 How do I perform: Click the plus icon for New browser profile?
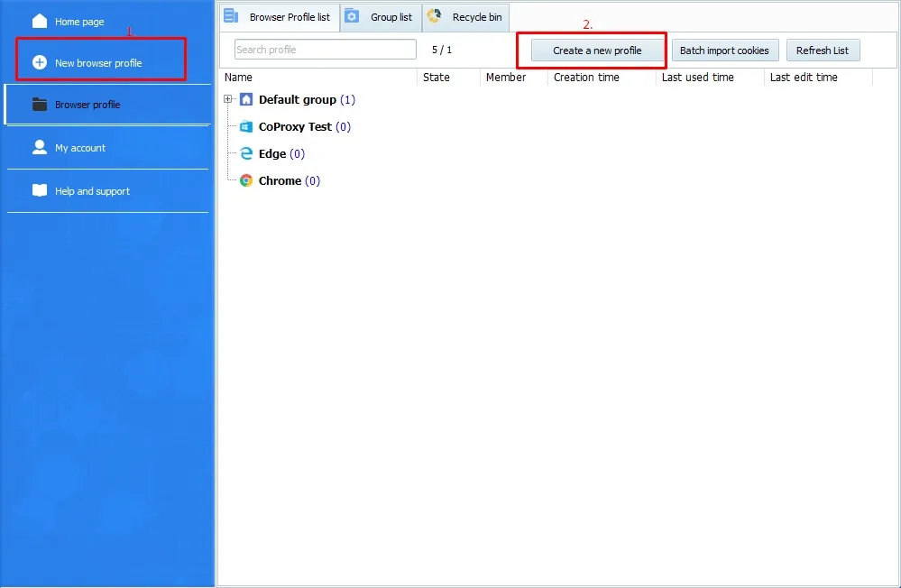(40, 62)
